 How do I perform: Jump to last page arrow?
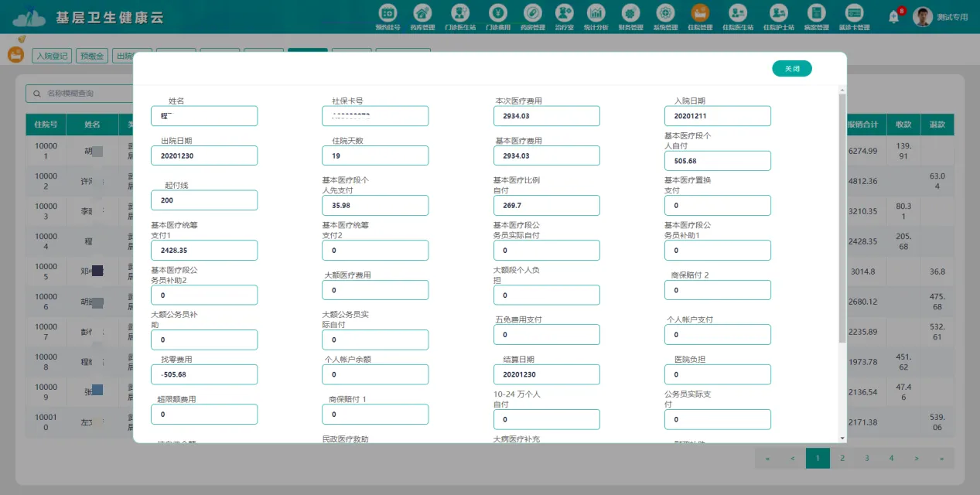point(941,458)
